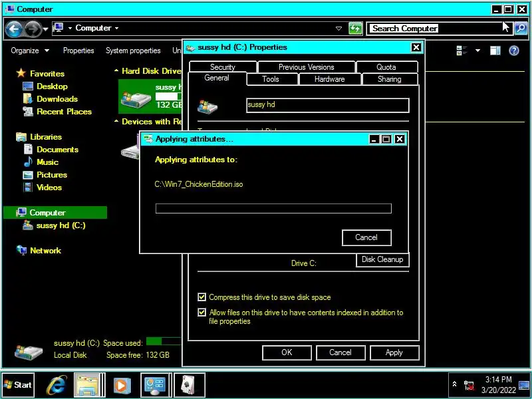
Task: Click the Show desktop icon in tray
Action: pyautogui.click(x=524, y=385)
